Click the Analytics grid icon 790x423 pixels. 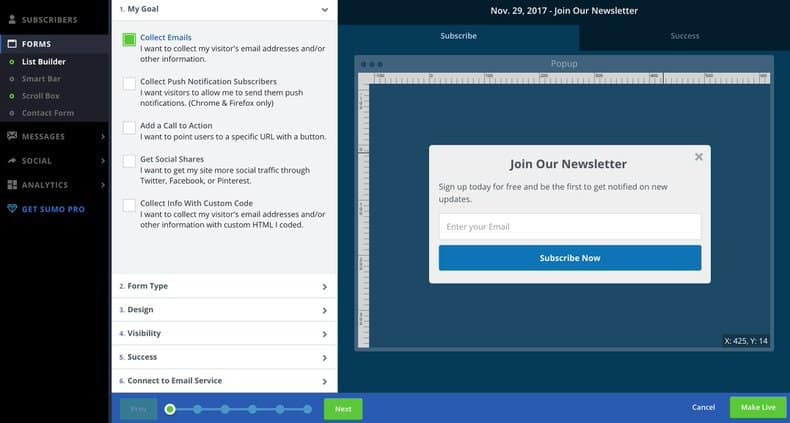click(x=12, y=185)
